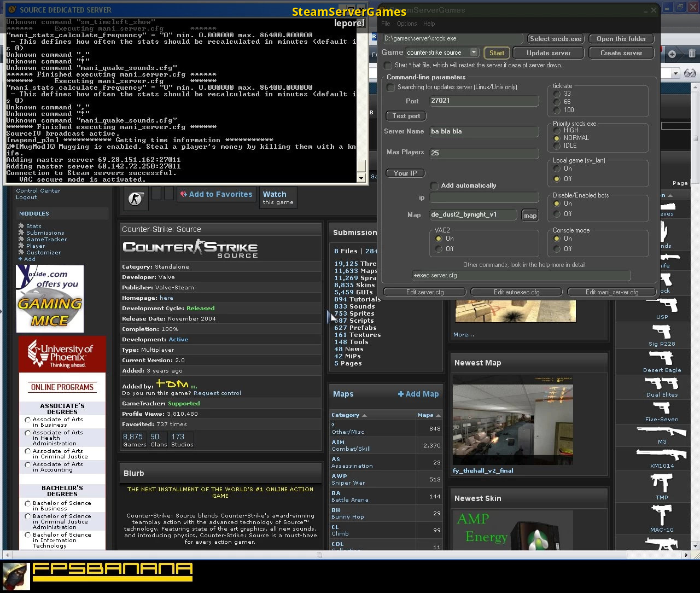
Task: Click the FPSBANANA logo at the bottom
Action: (113, 572)
